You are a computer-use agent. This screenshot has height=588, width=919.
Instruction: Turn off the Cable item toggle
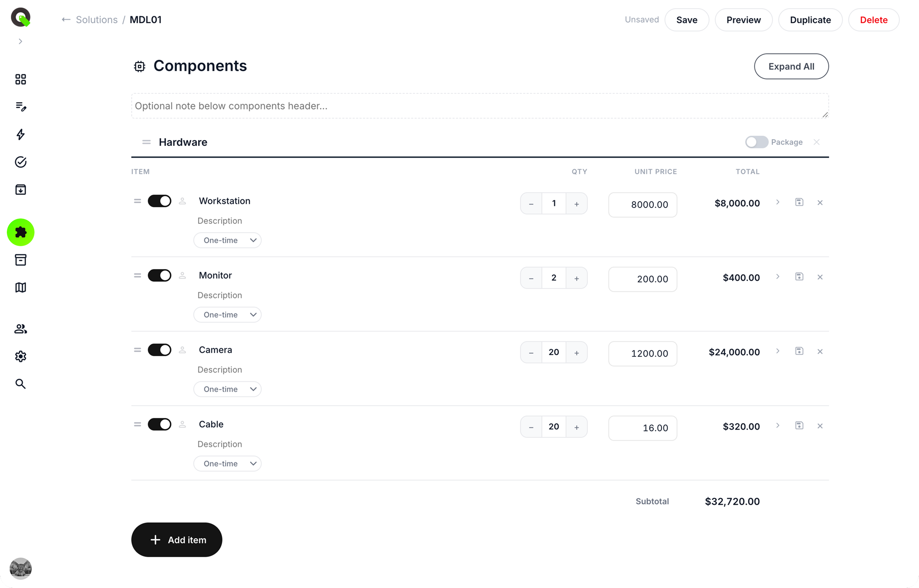coord(159,424)
